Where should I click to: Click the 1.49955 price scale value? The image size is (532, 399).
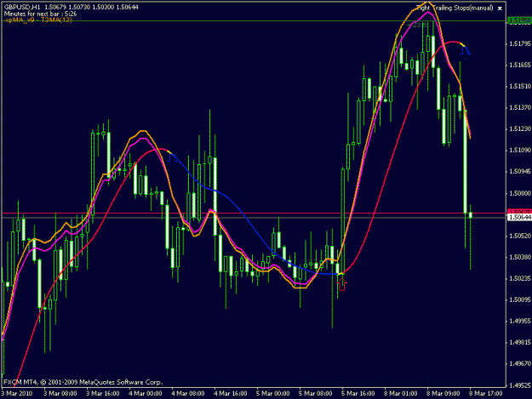tap(520, 321)
